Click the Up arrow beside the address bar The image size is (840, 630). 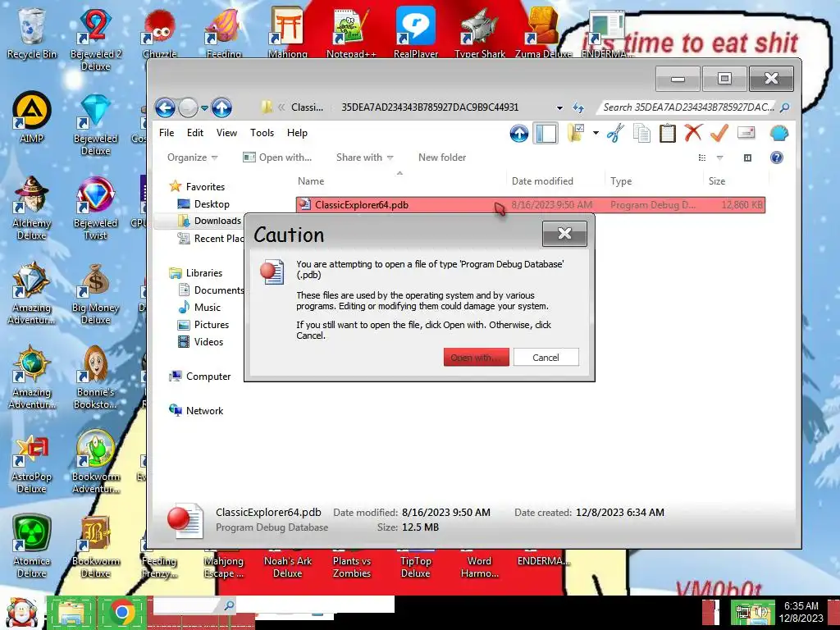pyautogui.click(x=221, y=107)
